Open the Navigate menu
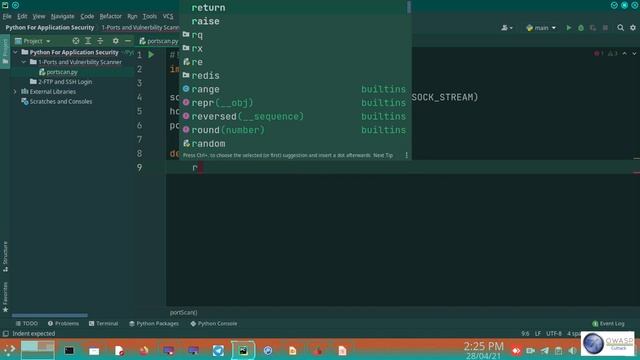The height and width of the screenshot is (360, 640). pyautogui.click(x=62, y=16)
